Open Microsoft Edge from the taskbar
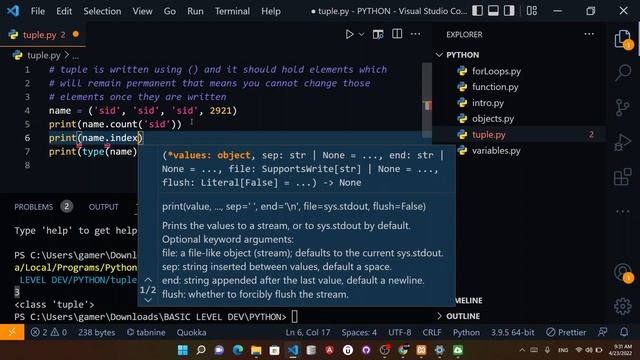Image resolution: width=640 pixels, height=360 pixels. (x=238, y=350)
